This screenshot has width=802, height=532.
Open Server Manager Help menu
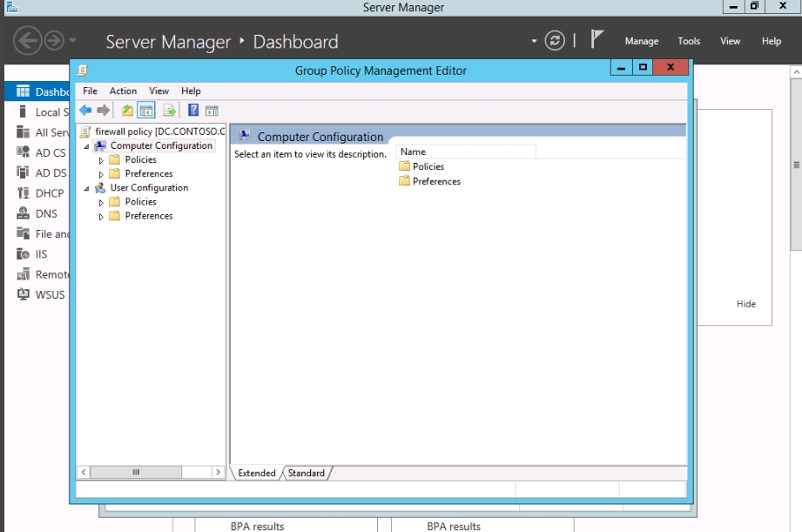(x=771, y=41)
